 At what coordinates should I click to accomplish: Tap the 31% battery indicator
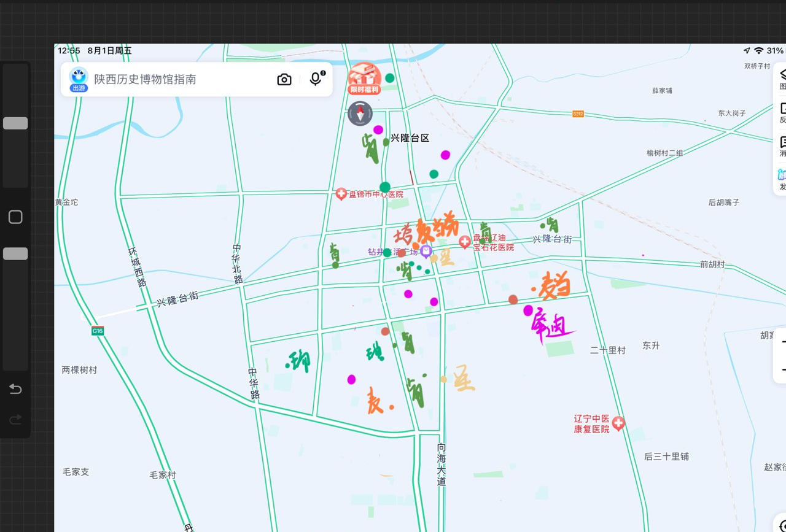(776, 50)
